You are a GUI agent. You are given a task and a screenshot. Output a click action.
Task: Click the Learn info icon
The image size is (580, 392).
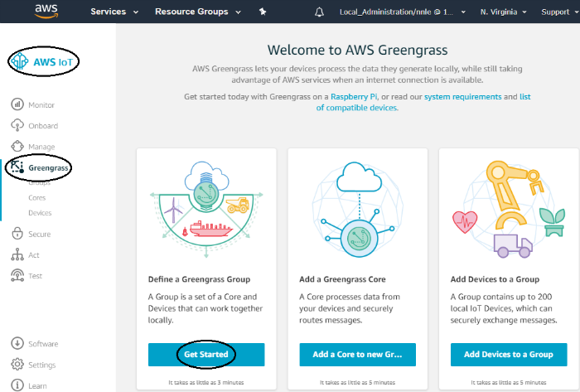click(x=17, y=385)
